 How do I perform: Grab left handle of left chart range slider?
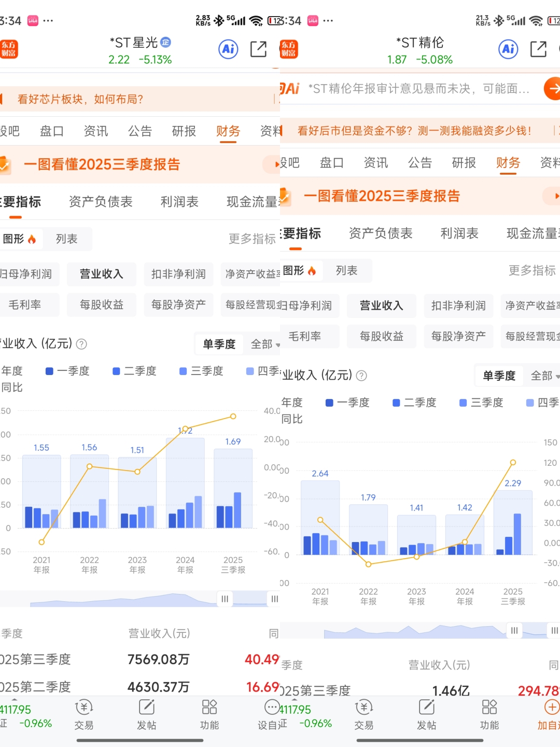(x=225, y=599)
